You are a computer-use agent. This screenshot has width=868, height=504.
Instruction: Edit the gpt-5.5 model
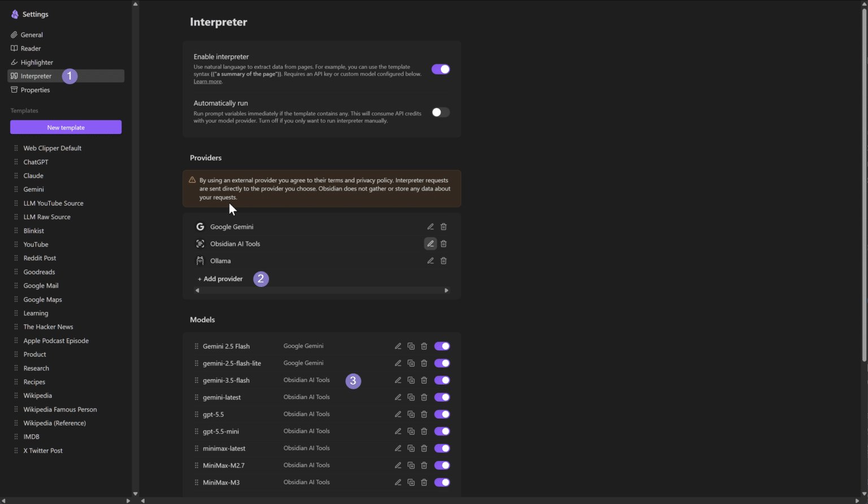[x=398, y=414]
